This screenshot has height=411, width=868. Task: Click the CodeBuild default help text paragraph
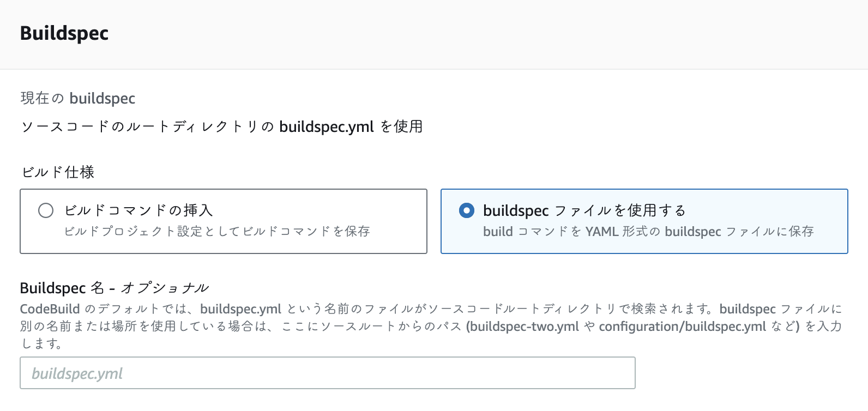tap(431, 326)
